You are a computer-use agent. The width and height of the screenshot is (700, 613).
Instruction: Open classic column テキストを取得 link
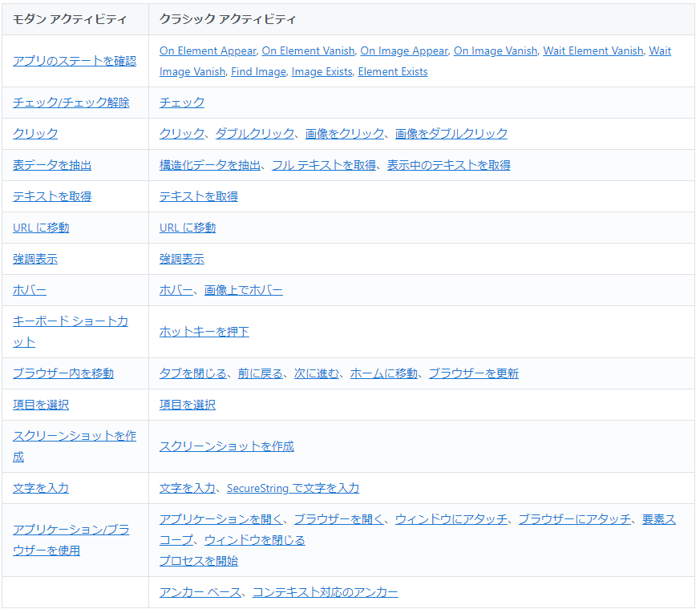(x=199, y=196)
